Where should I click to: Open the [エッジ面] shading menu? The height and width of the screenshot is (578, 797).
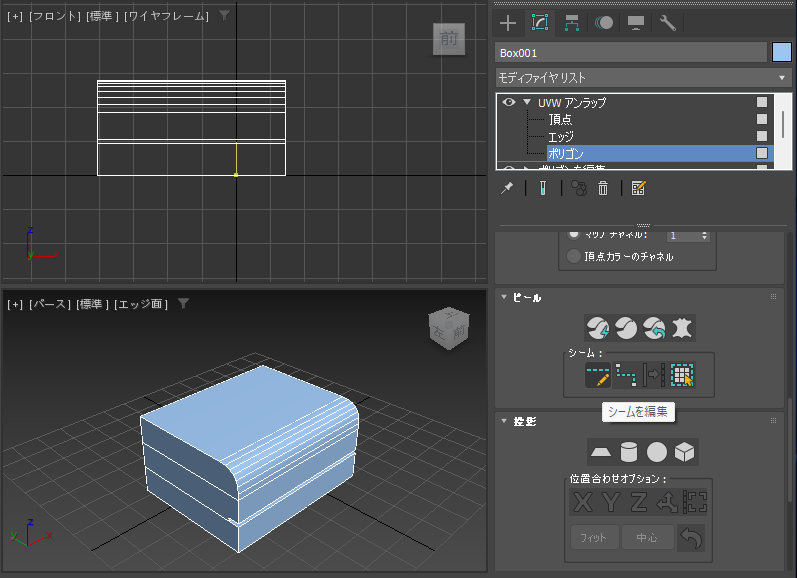point(141,304)
